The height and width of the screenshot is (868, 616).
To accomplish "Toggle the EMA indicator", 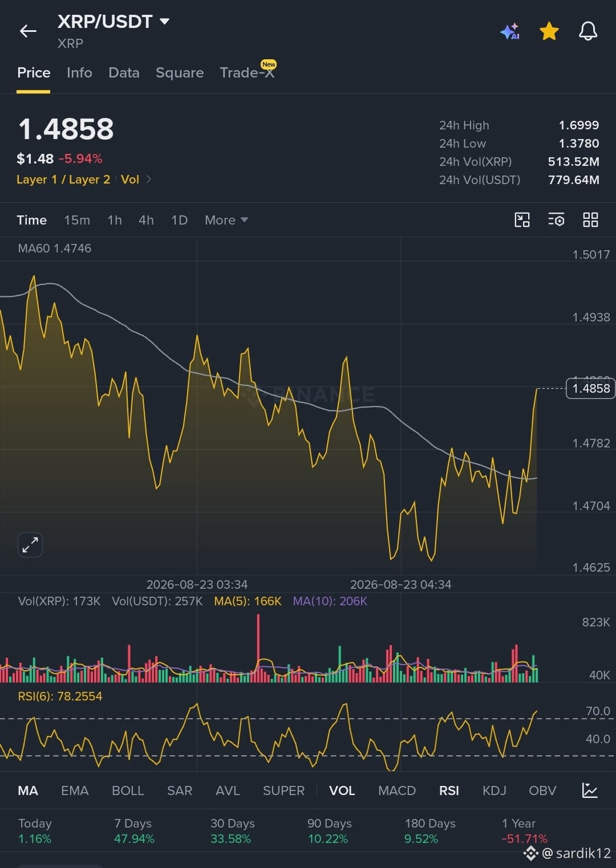I will point(75,790).
